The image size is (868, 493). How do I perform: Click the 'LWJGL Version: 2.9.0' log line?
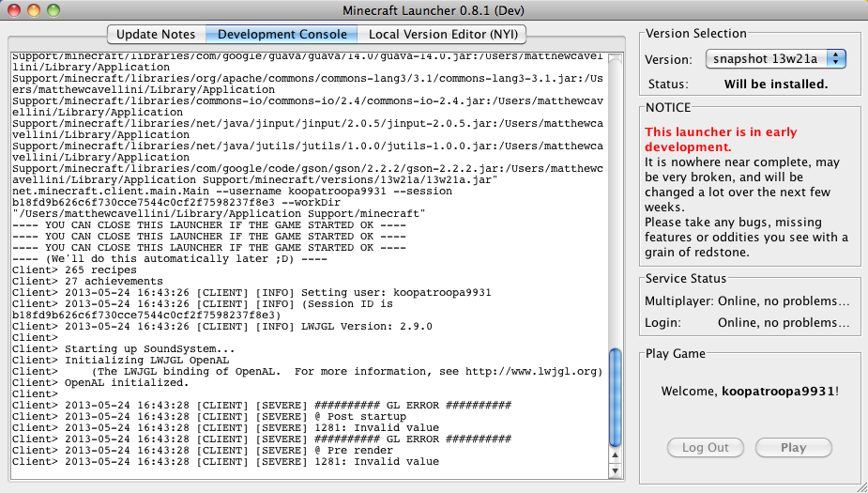tap(222, 326)
